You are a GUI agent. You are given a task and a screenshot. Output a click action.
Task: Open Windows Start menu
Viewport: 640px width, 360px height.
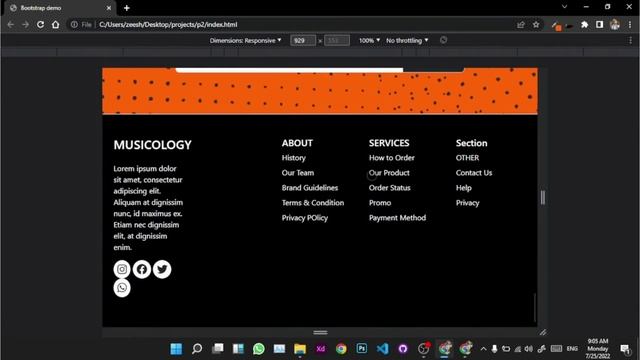176,349
